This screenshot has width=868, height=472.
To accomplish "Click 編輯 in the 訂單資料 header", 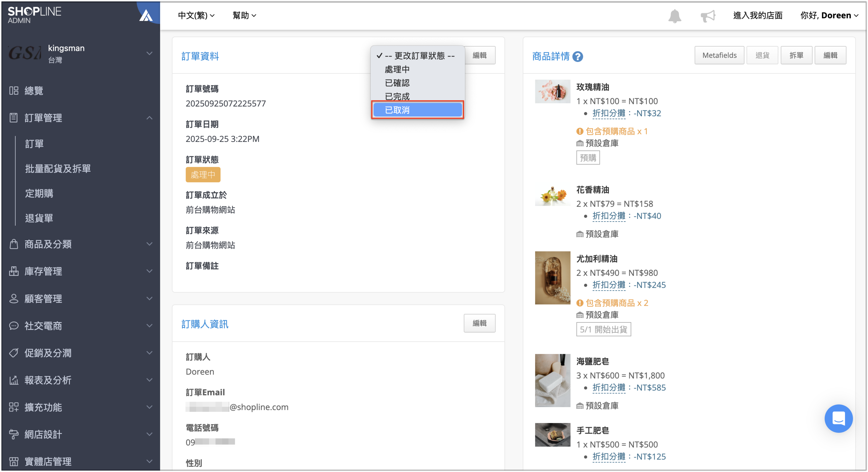I will (x=480, y=55).
